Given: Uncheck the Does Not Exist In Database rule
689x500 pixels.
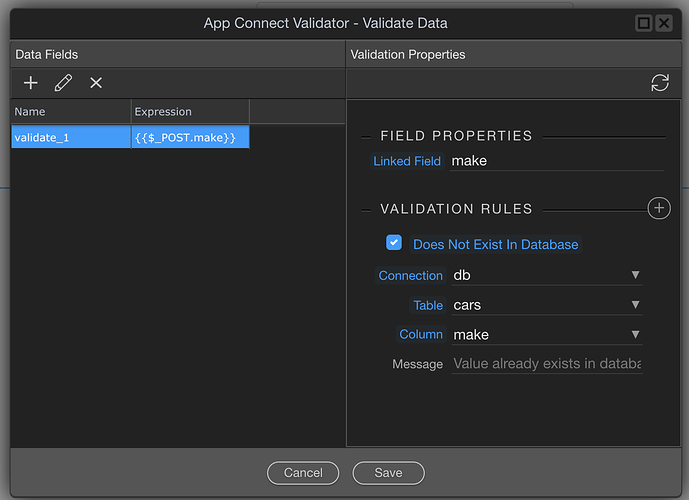Looking at the screenshot, I should [x=394, y=243].
